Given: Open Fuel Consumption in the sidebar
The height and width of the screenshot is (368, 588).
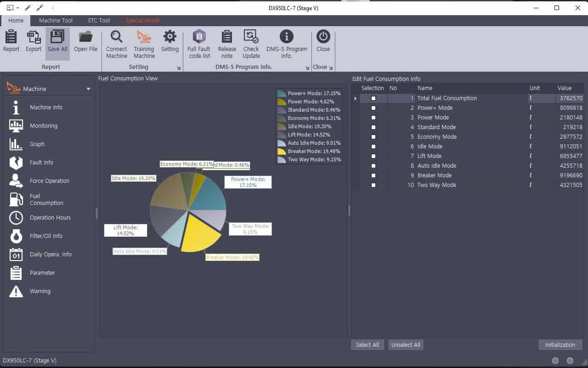Looking at the screenshot, I should click(x=46, y=199).
